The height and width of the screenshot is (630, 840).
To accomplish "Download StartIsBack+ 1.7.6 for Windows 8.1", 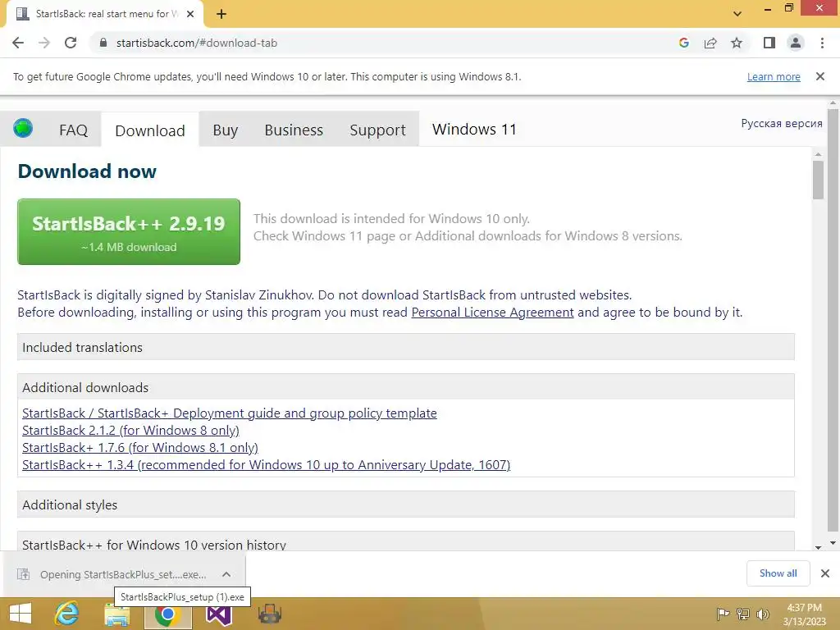I will click(139, 447).
